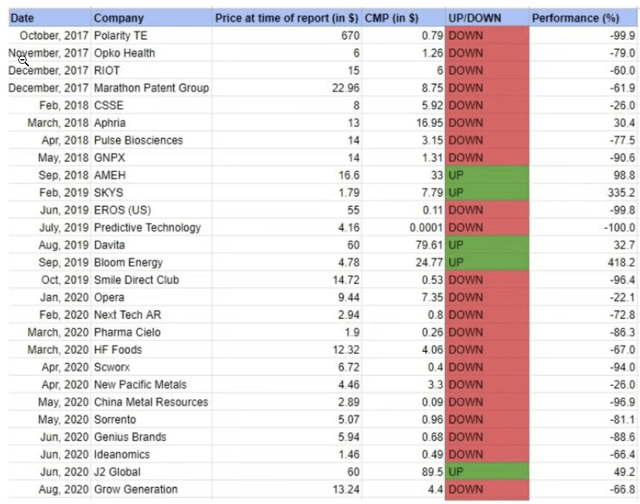Select the performance value 335.2

pyautogui.click(x=621, y=193)
